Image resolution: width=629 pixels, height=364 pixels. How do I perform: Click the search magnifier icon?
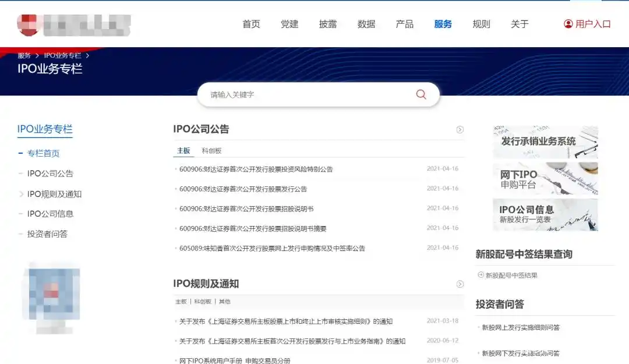pos(420,94)
